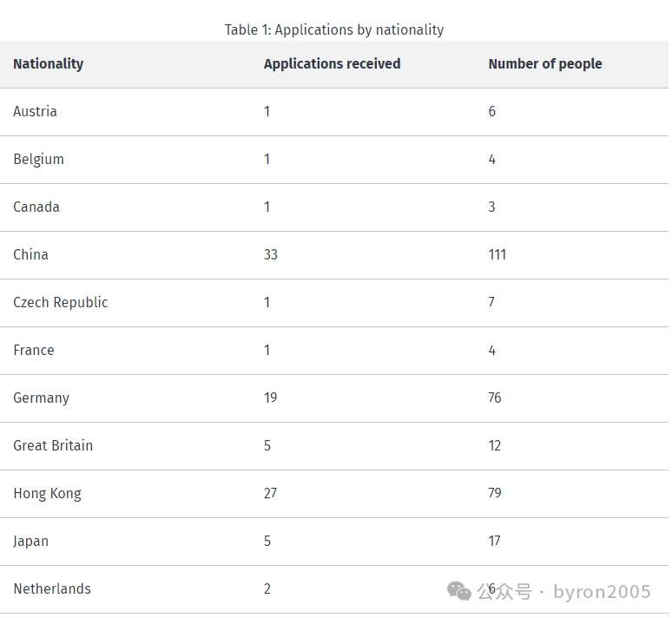The height and width of the screenshot is (618, 672).
Task: Click the Number of people column header
Action: 544,63
